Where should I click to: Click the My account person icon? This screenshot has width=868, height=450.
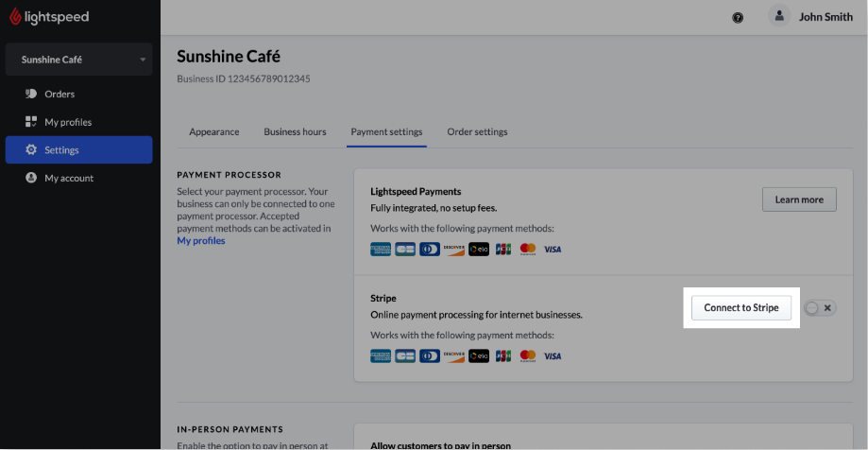click(31, 178)
